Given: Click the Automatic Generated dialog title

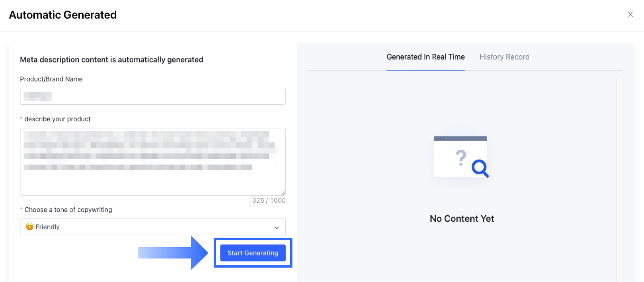Looking at the screenshot, I should click(63, 15).
